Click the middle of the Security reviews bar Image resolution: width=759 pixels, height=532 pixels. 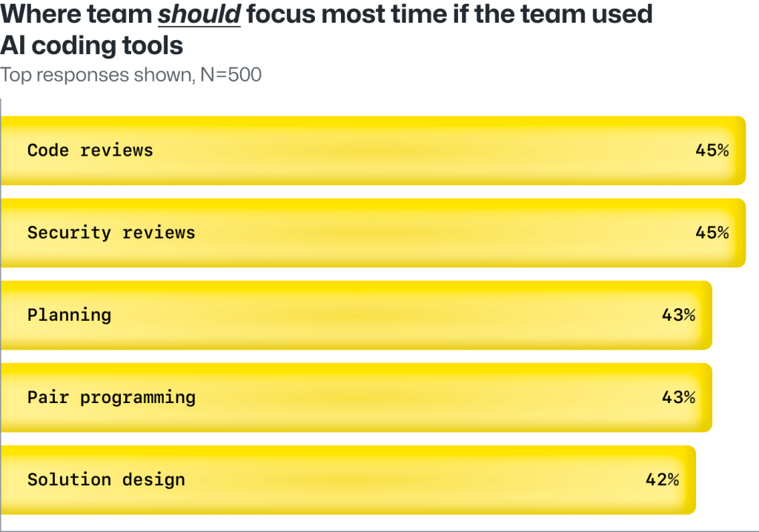click(373, 233)
